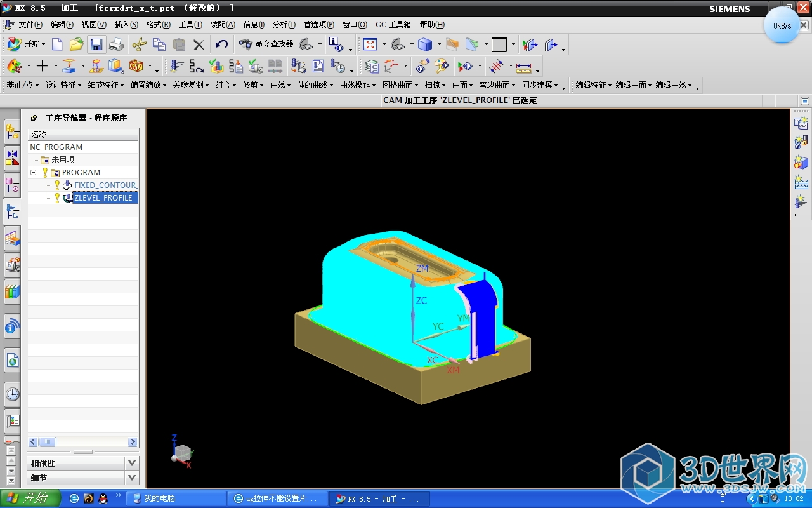Collapse the PROGRAM tree node
812x508 pixels.
coord(34,172)
